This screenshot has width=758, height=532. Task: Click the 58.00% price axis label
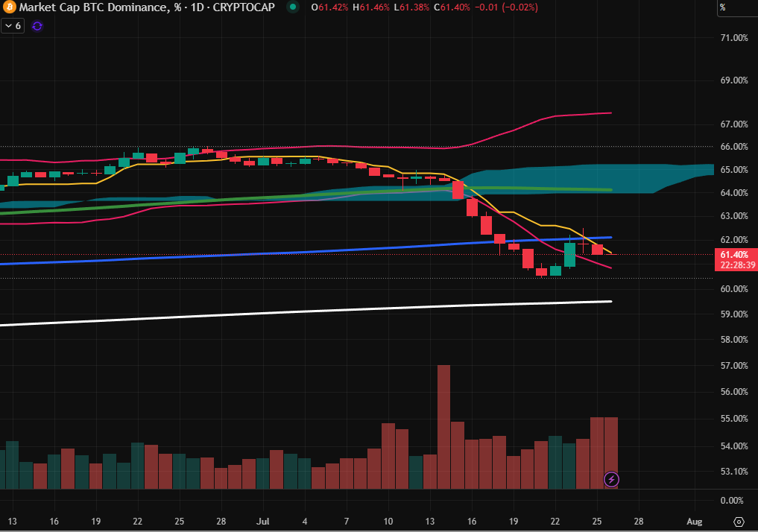tap(734, 340)
